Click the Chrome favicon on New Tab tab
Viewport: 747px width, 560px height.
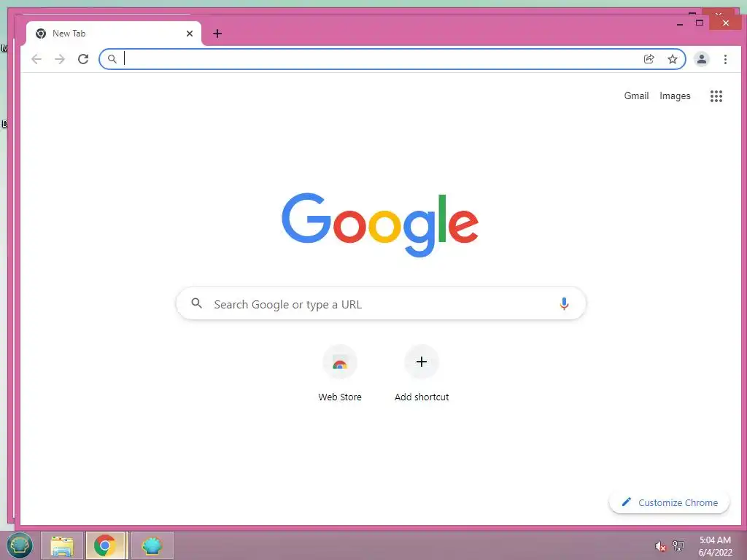(41, 34)
